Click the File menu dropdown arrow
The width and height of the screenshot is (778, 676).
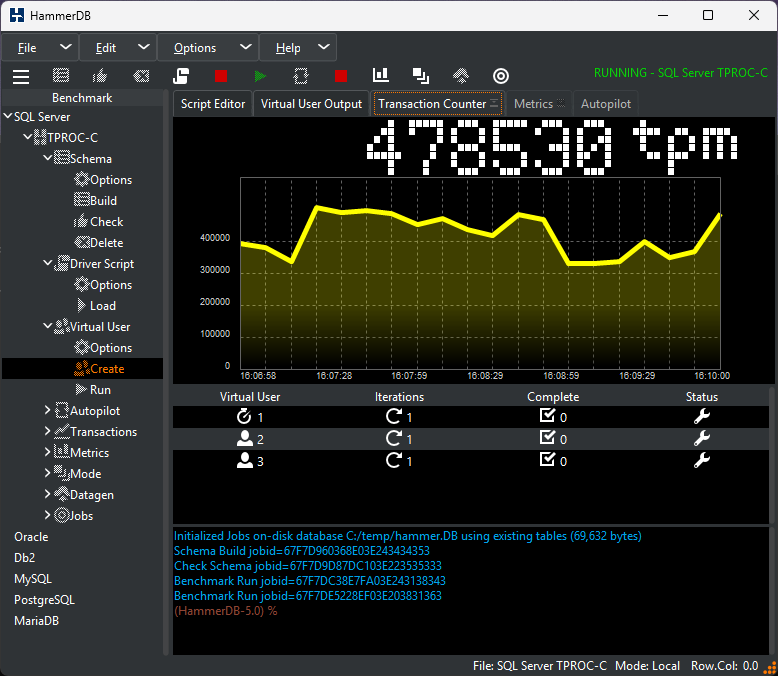[65, 47]
